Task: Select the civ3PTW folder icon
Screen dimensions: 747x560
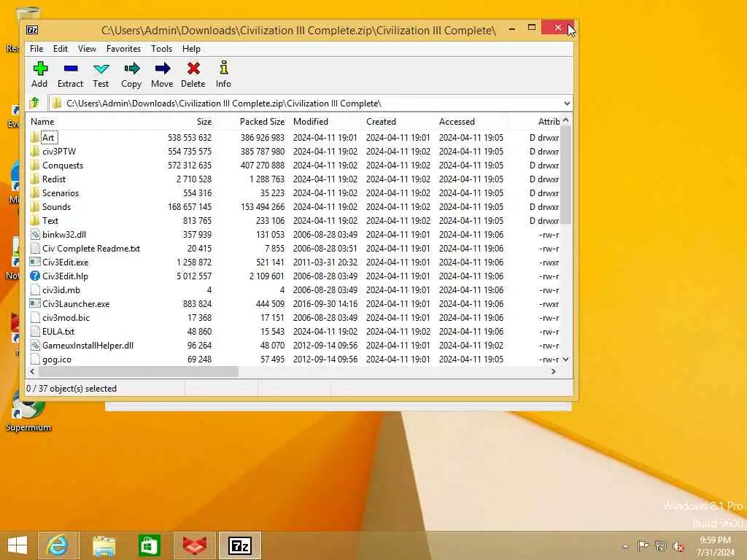Action: tap(34, 152)
